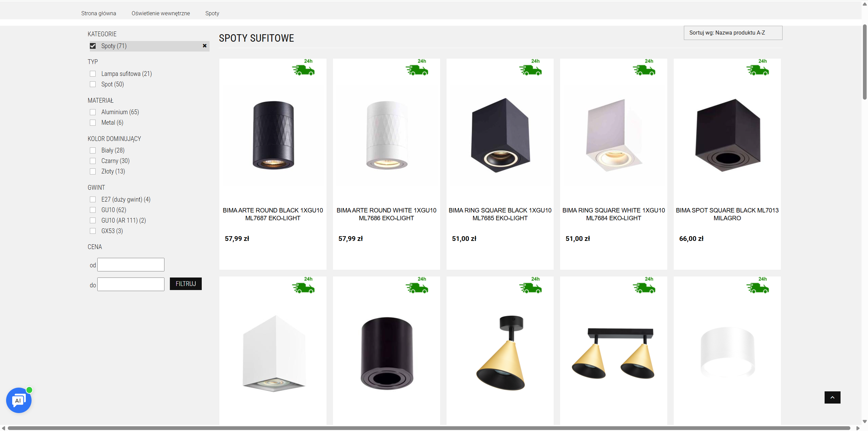Focus the minimum price 'od' field

pos(131,265)
